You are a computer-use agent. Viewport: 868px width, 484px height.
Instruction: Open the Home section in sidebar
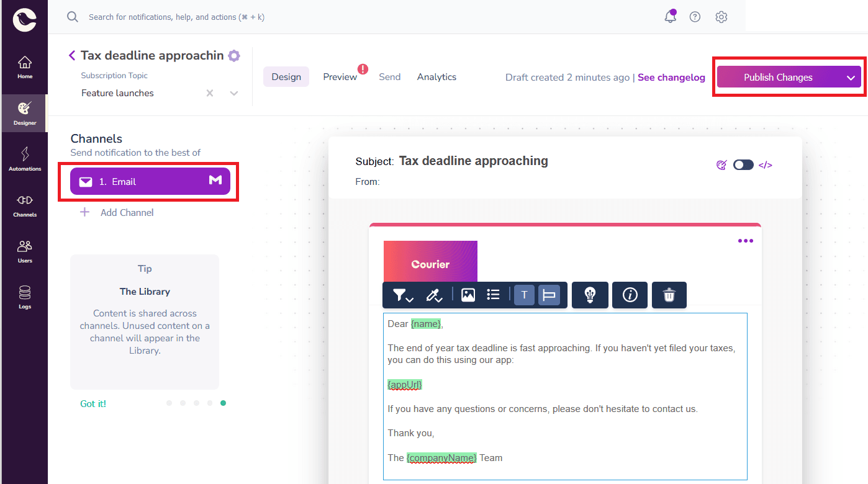24,68
